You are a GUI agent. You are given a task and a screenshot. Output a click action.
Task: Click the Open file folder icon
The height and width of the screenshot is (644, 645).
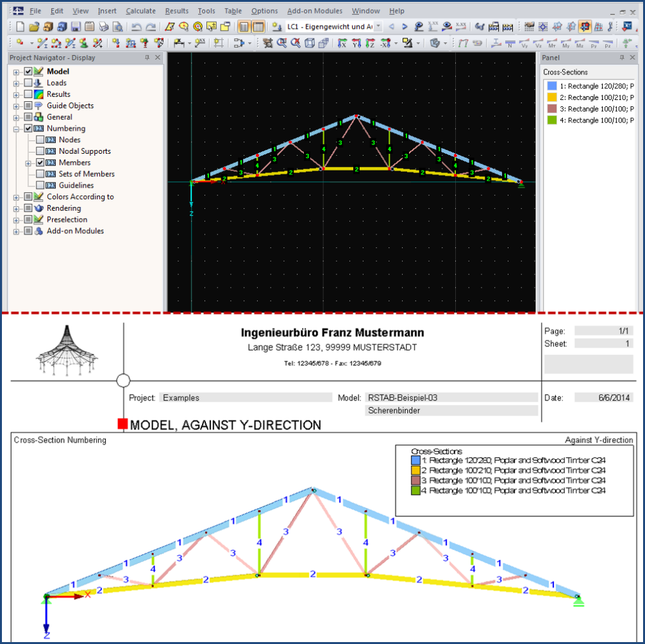point(34,27)
